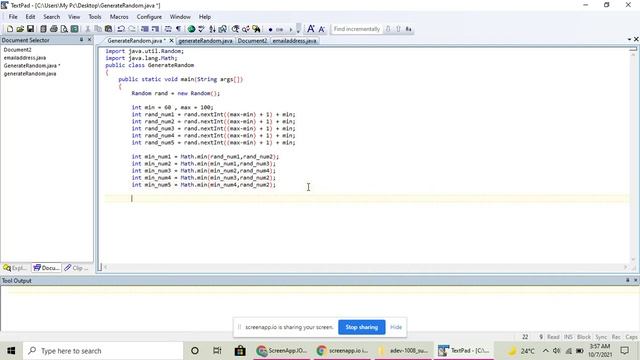Viewport: 640px width, 360px height.
Task: Open the Window menu
Action: click(180, 17)
